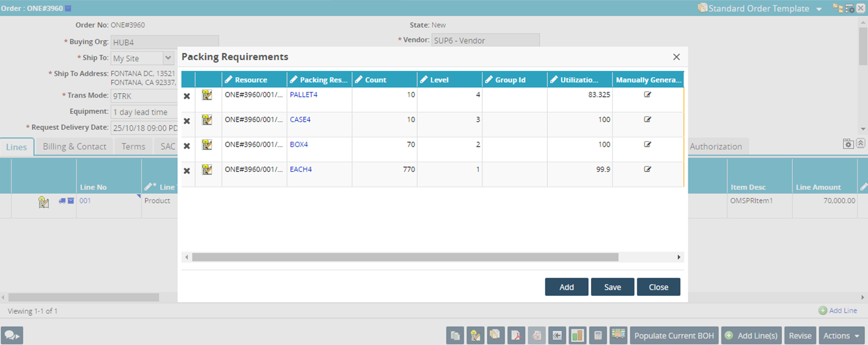
Task: Open the CASE4 packing resource link
Action: click(x=300, y=120)
